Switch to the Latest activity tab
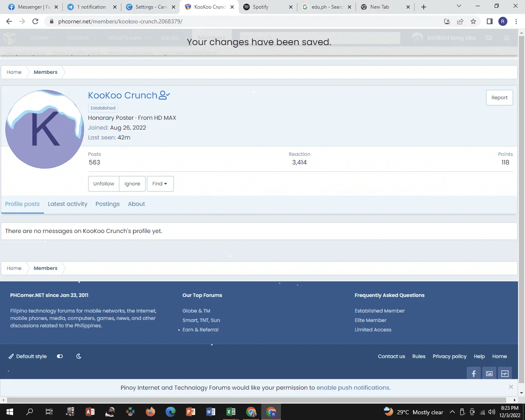Screen dimensions: 525x420 68,204
